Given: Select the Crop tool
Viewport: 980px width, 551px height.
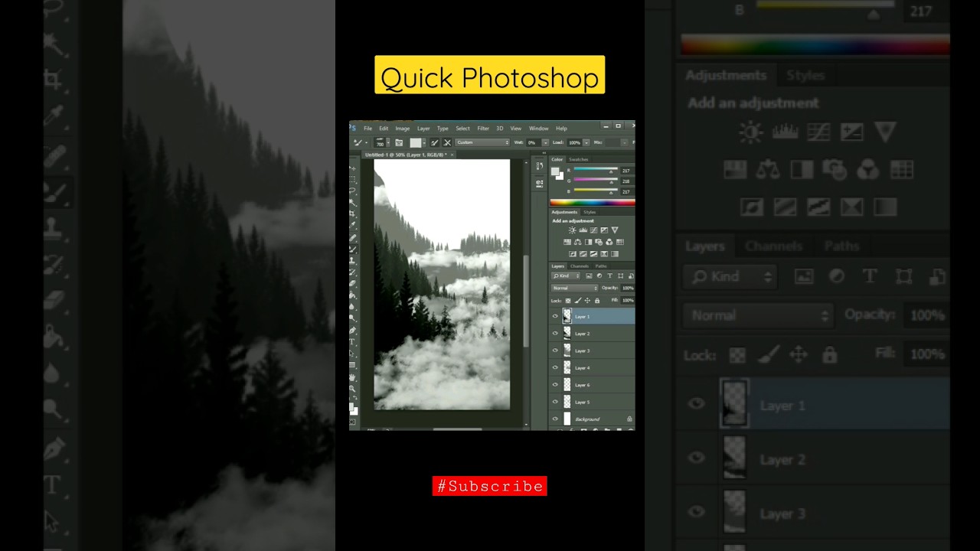Looking at the screenshot, I should pyautogui.click(x=353, y=214).
